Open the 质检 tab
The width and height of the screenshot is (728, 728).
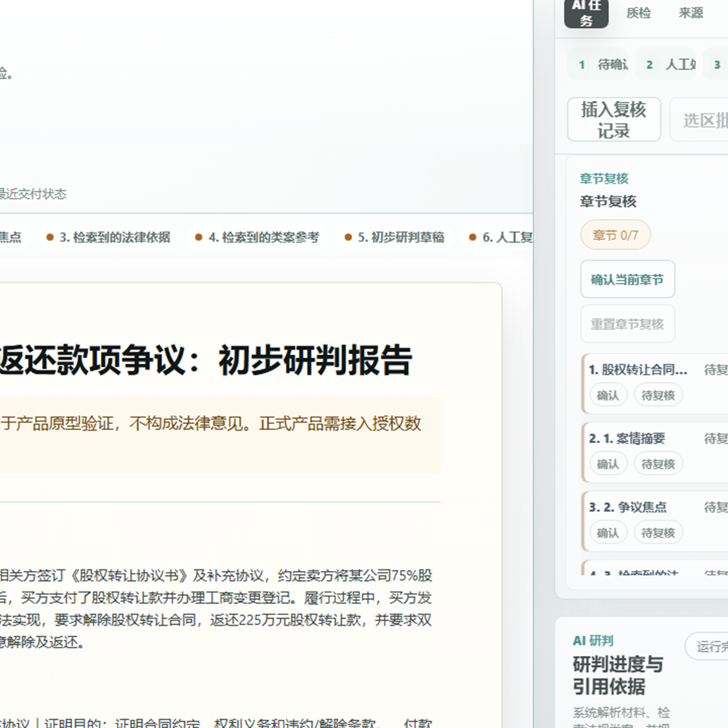point(639,13)
